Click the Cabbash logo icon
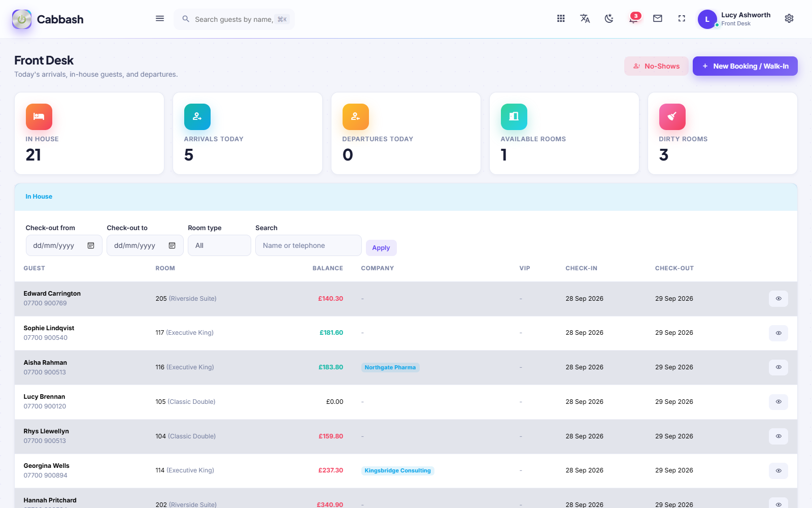812x508 pixels. (x=22, y=19)
